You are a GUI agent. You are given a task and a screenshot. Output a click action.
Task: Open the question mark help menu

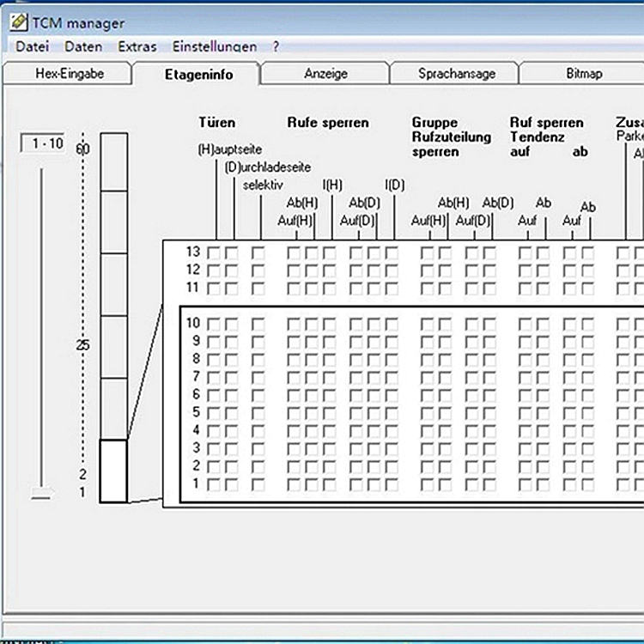pos(276,46)
